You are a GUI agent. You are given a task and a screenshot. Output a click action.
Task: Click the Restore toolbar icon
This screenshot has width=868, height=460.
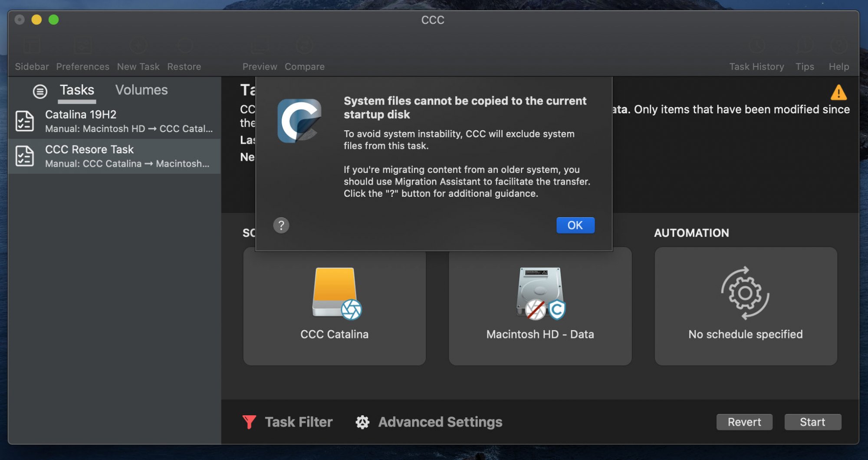point(184,46)
